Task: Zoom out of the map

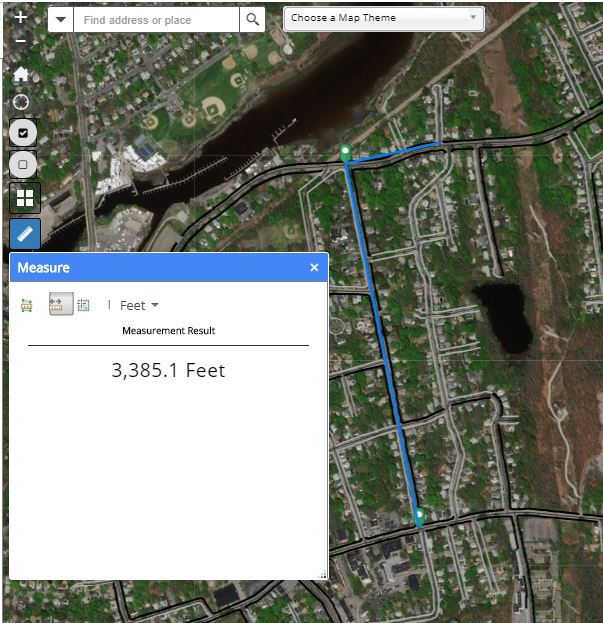Action: (x=21, y=41)
